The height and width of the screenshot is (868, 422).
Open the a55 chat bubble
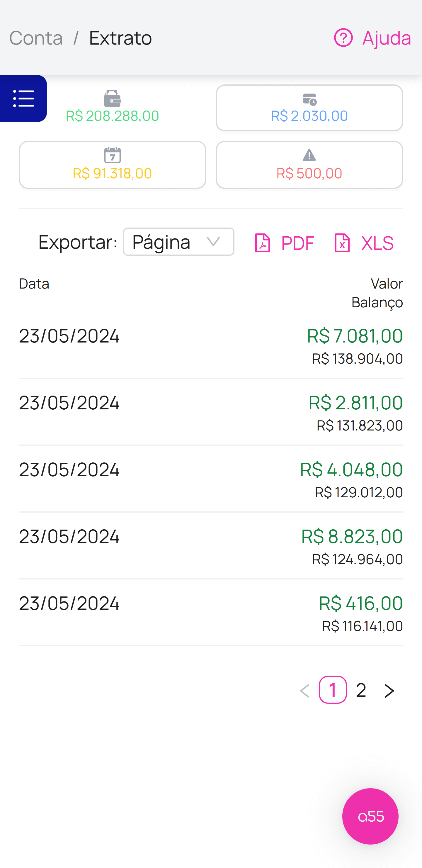(x=370, y=816)
